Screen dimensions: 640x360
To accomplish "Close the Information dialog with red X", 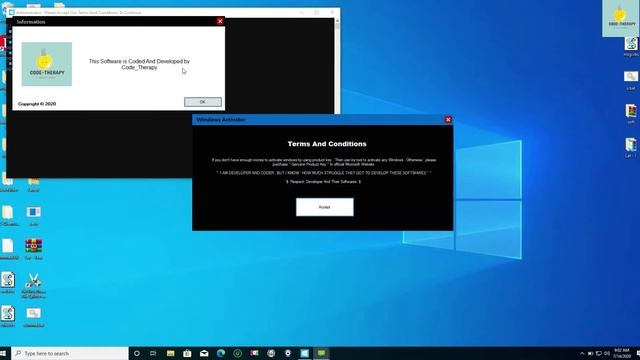I will [x=220, y=21].
